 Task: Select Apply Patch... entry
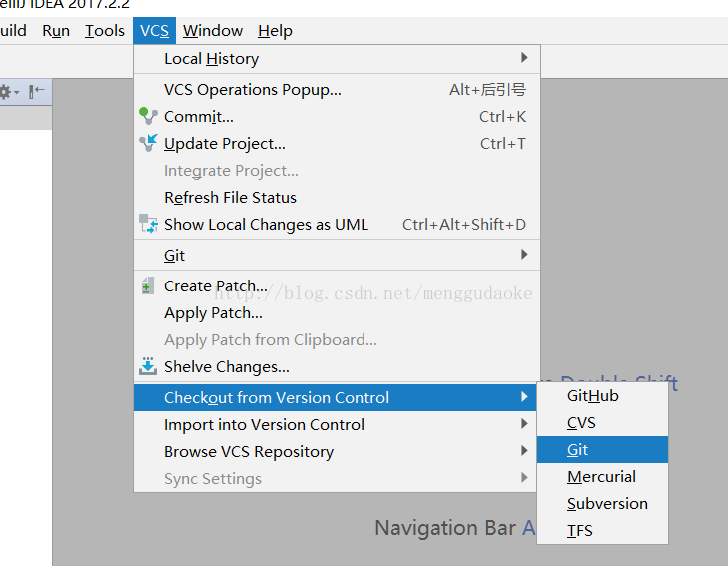pyautogui.click(x=338, y=312)
